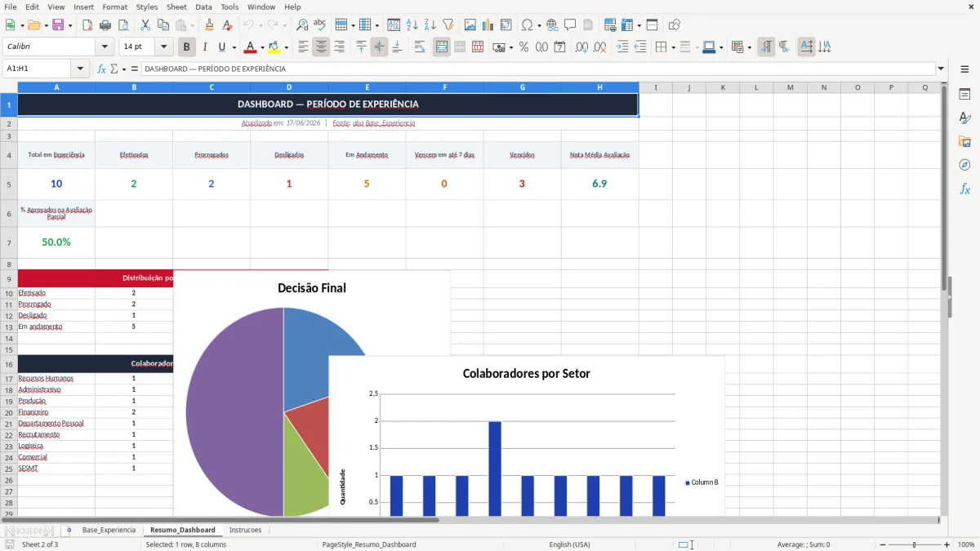The image size is (980, 551).
Task: Click the Insert Chart icon
Action: [488, 25]
